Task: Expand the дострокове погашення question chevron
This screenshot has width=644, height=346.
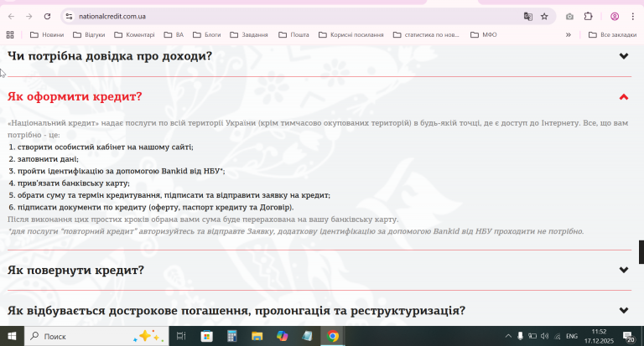Action: click(624, 310)
